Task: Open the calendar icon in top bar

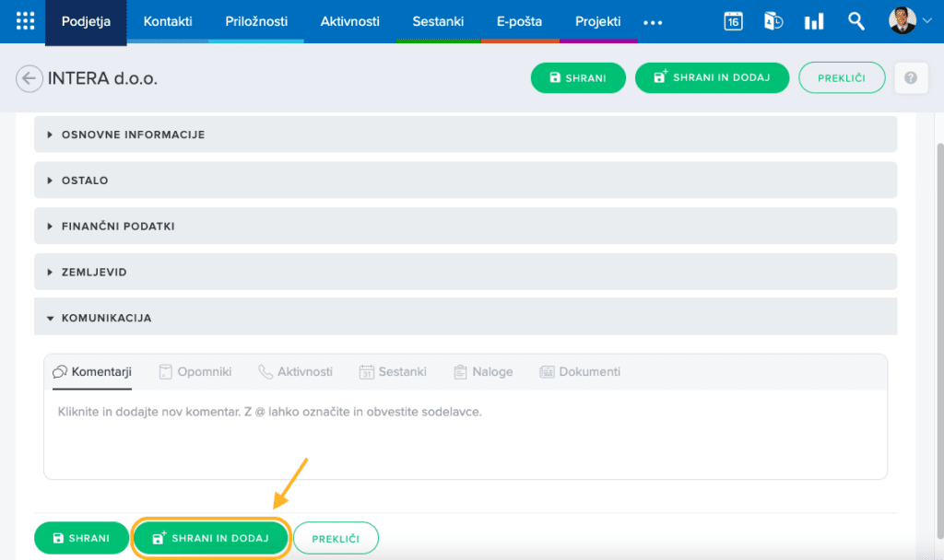Action: click(733, 21)
